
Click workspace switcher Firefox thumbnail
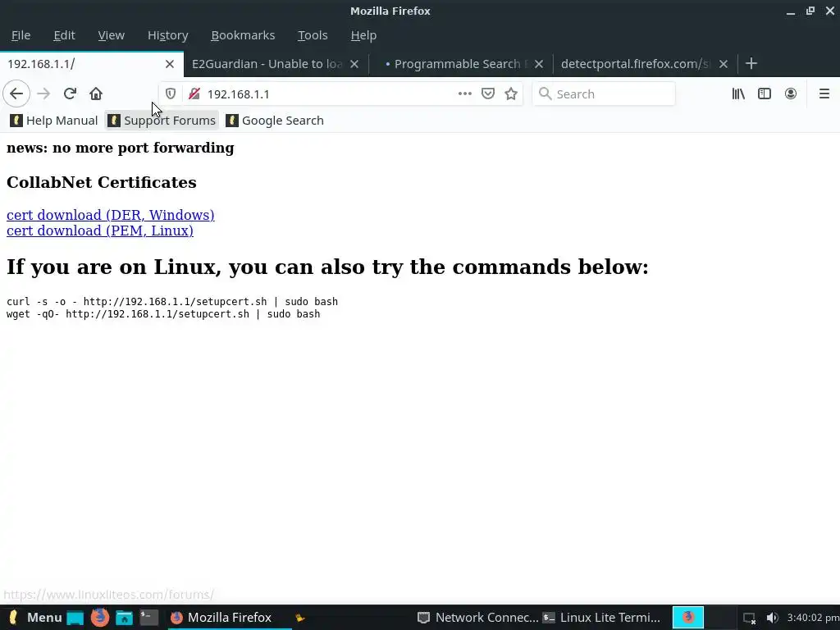(x=688, y=618)
